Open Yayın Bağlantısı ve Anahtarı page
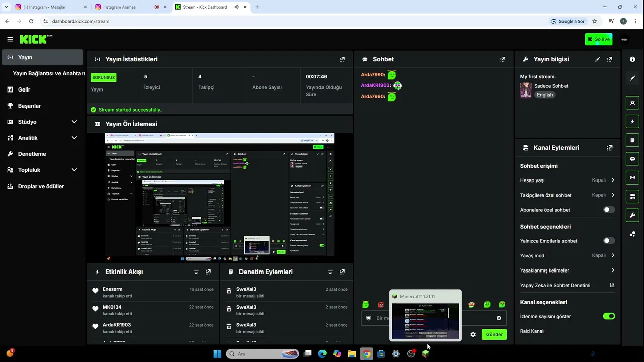 (x=48, y=73)
